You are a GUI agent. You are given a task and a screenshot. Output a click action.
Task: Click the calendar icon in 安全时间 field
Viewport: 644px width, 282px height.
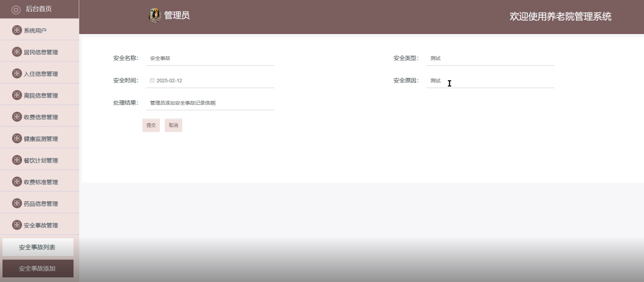[152, 81]
